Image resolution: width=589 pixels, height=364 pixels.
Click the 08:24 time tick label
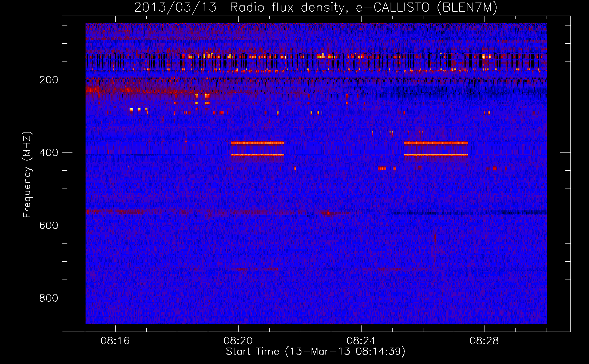click(361, 341)
